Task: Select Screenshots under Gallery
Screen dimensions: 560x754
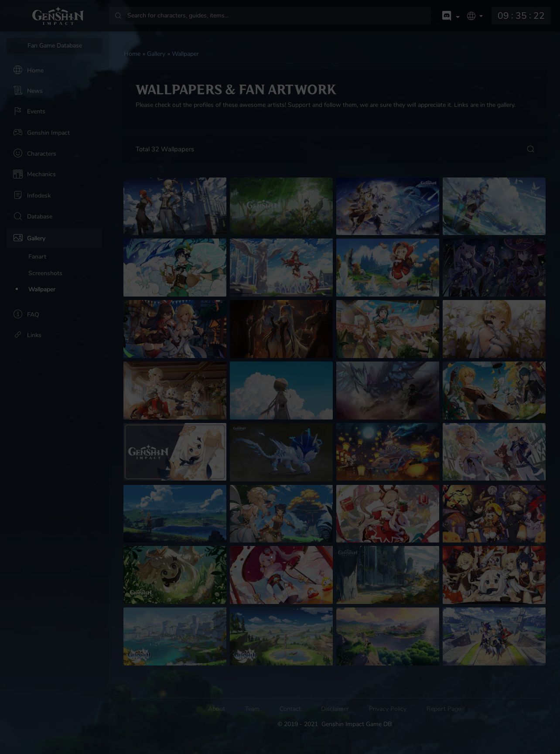Action: click(45, 273)
